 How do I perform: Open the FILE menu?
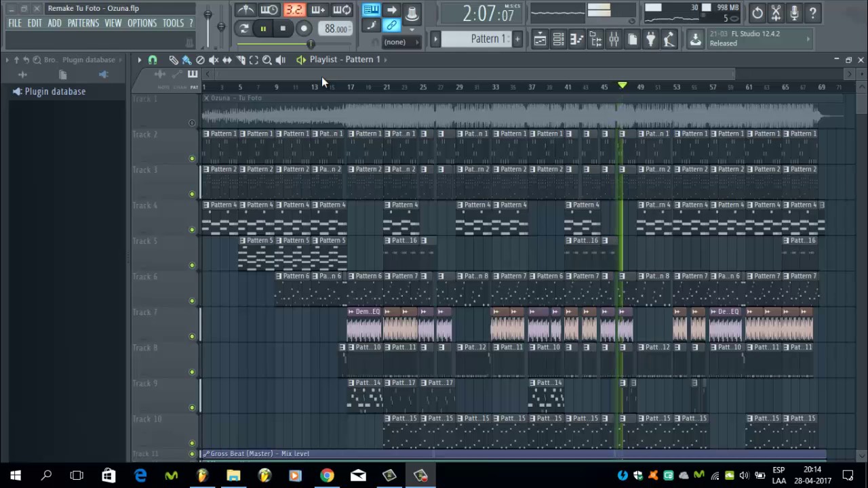14,23
